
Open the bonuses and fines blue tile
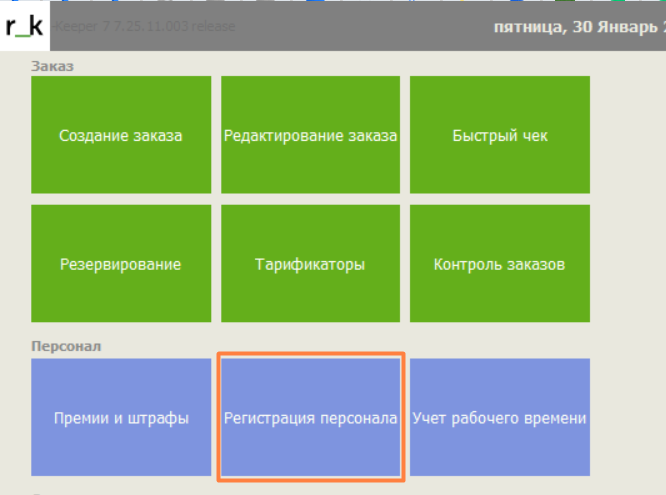[121, 418]
